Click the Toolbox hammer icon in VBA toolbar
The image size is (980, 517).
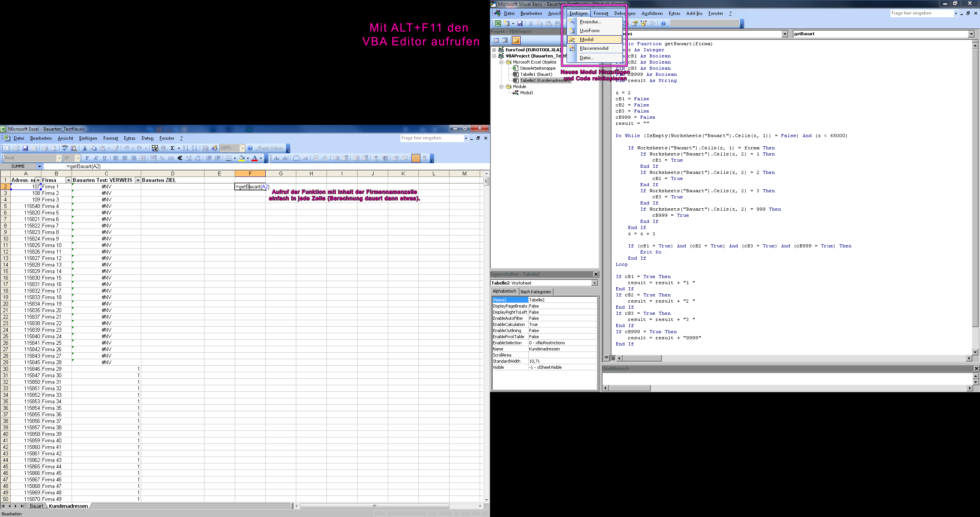(652, 23)
